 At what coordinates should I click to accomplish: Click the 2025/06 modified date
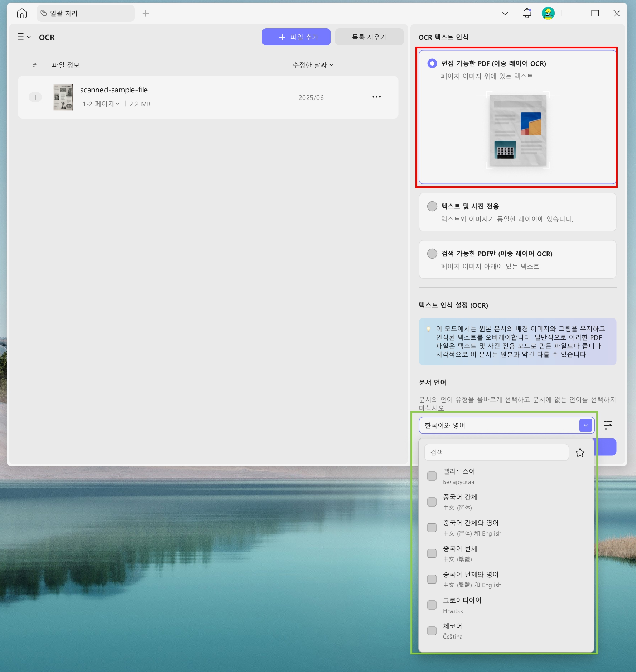(x=311, y=98)
